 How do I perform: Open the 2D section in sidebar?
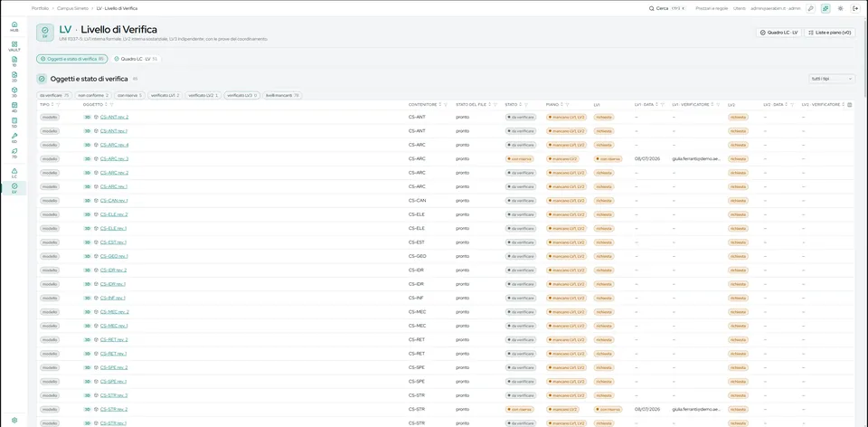tap(14, 76)
